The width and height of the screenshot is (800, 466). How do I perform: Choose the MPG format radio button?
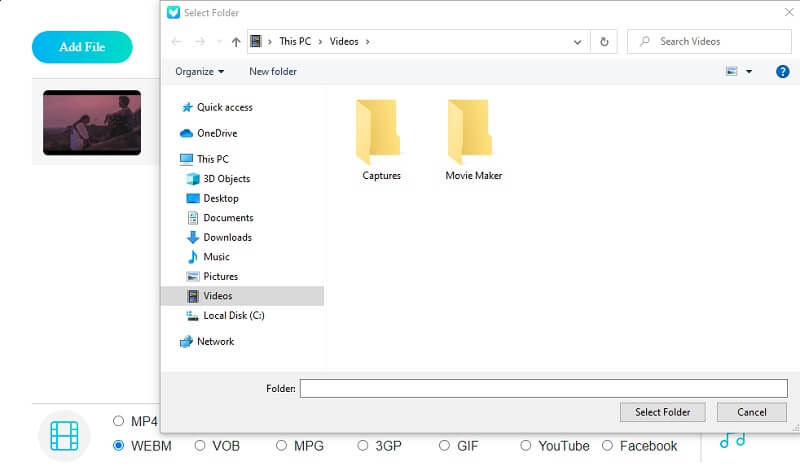(281, 446)
